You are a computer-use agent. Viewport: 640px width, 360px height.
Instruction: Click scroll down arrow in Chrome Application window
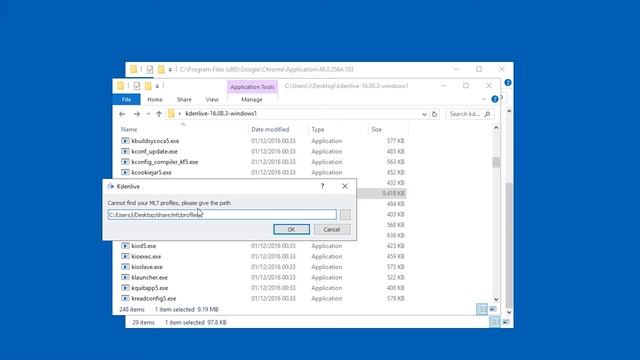tap(509, 313)
